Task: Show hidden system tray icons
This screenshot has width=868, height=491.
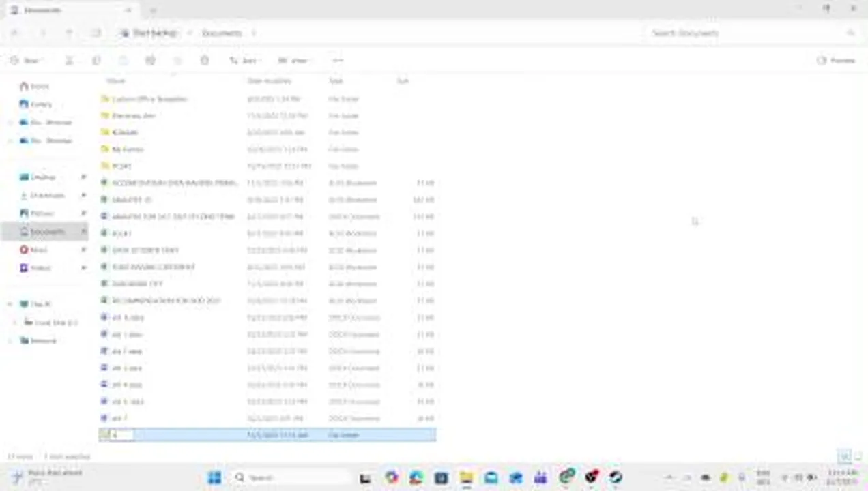Action: (x=670, y=477)
